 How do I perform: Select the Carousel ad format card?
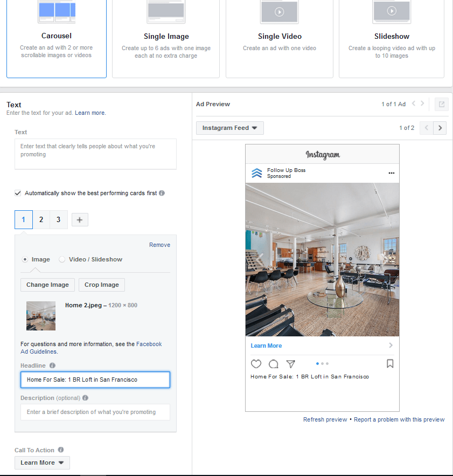coord(57,39)
